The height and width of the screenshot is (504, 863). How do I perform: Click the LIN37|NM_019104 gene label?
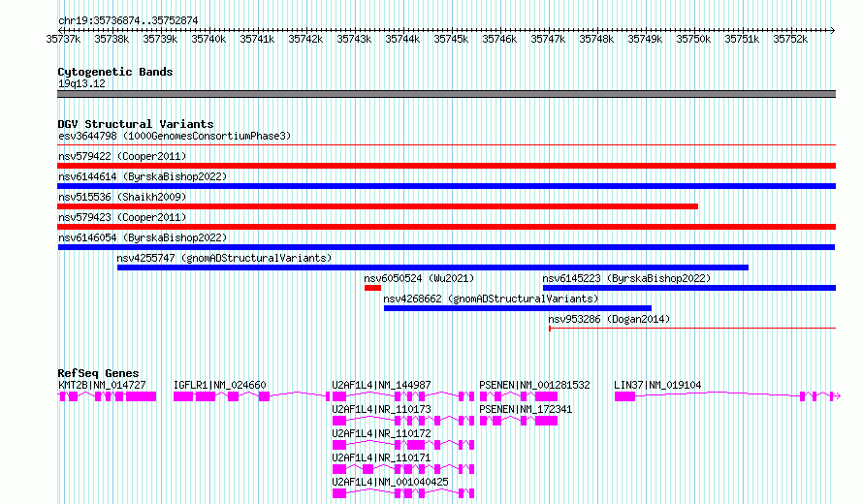[657, 385]
